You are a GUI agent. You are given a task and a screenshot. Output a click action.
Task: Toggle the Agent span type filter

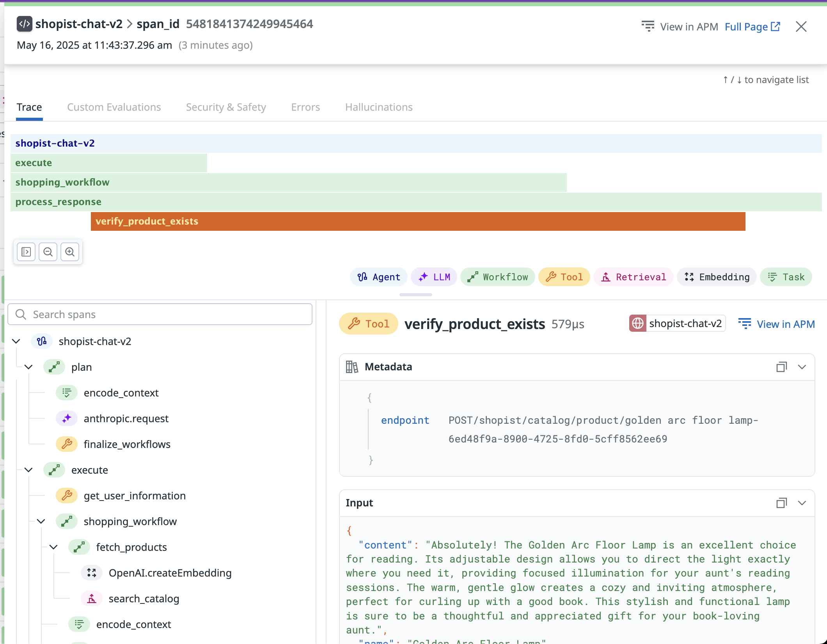click(x=379, y=277)
